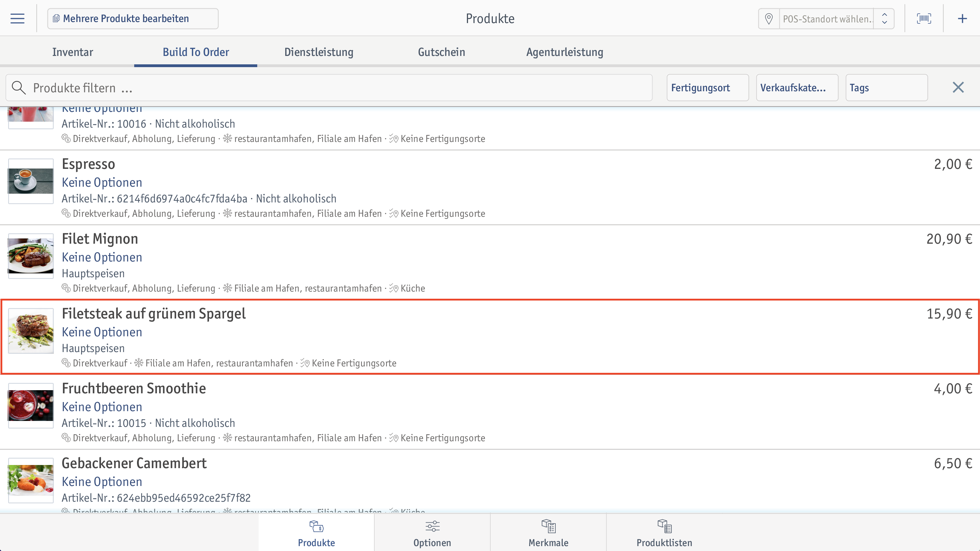The height and width of the screenshot is (551, 980).
Task: Click the POS-Standort stepper arrows
Action: coord(885,19)
